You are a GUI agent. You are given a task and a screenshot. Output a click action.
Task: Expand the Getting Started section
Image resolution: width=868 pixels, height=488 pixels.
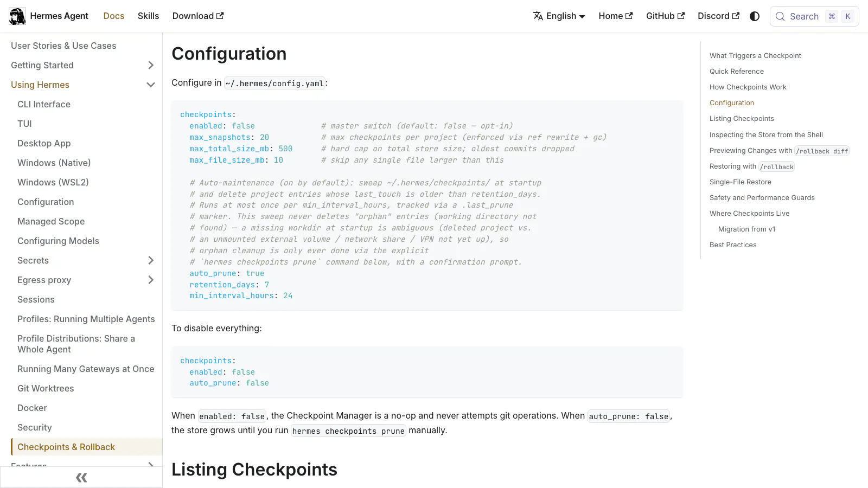coord(151,65)
